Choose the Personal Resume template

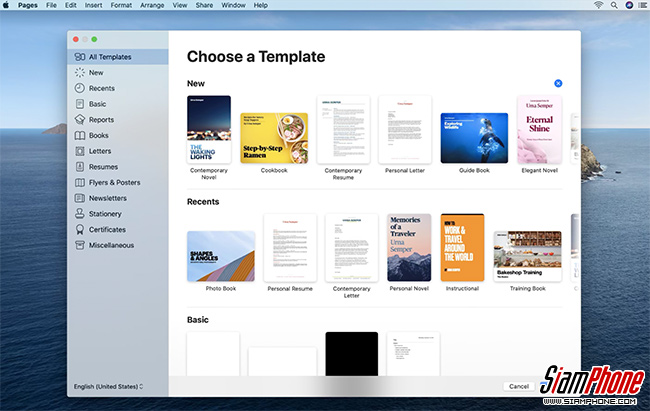point(290,248)
